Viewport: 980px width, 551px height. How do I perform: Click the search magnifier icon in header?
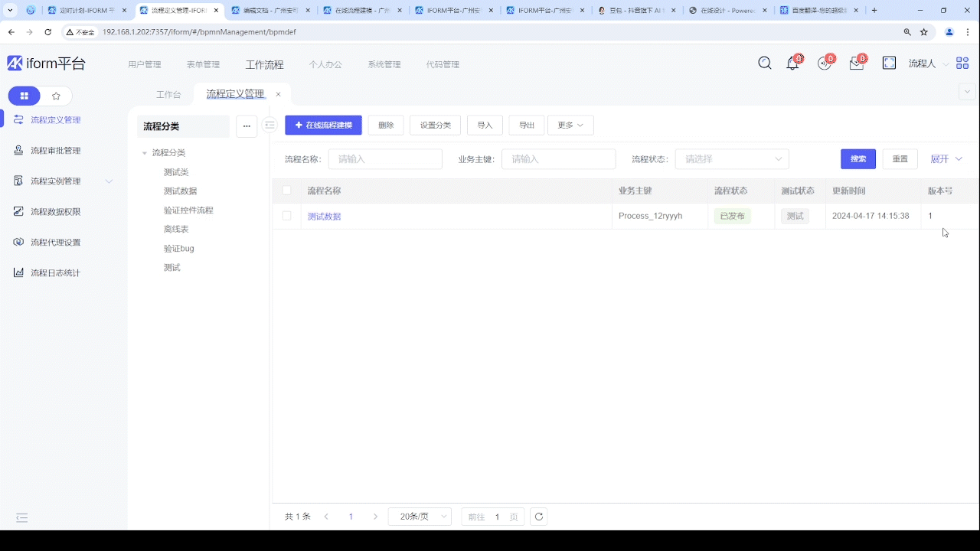pyautogui.click(x=764, y=64)
